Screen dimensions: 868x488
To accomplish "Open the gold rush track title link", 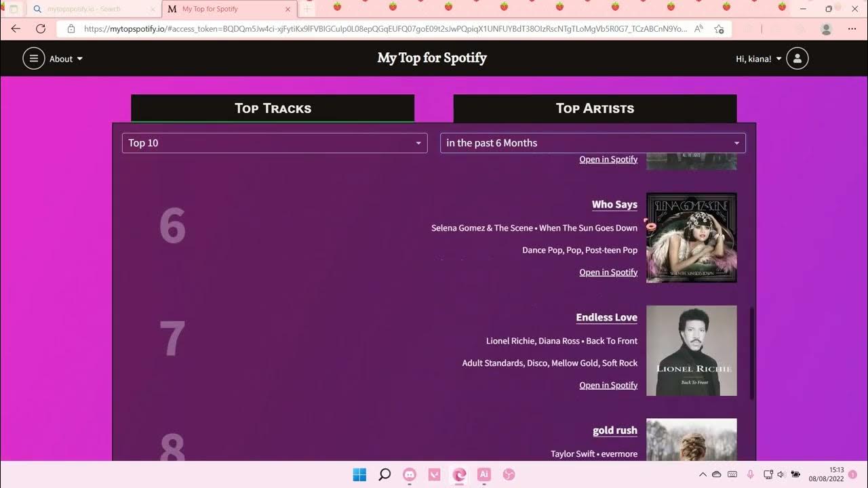I will pos(615,430).
